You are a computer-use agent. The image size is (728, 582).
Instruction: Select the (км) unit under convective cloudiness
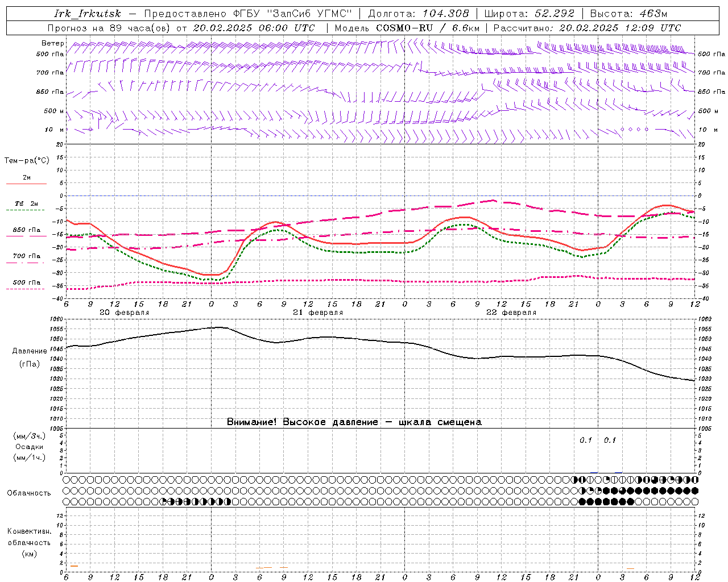pos(30,554)
